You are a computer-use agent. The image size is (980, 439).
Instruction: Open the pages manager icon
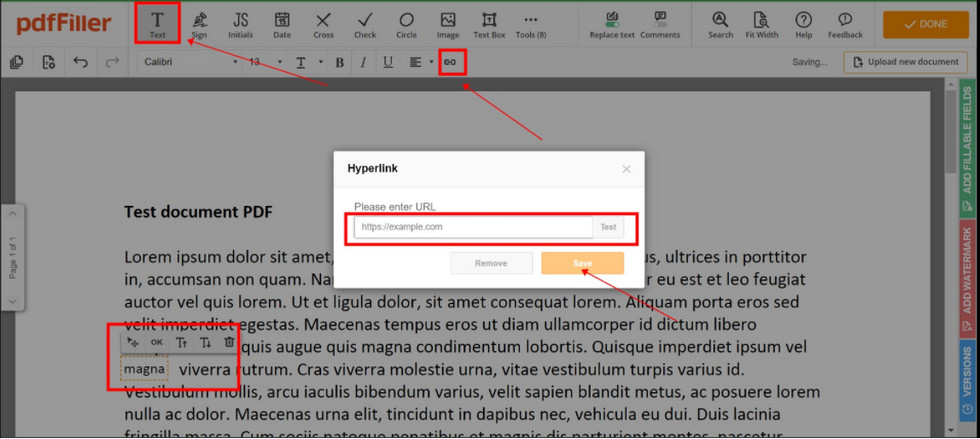click(x=17, y=62)
